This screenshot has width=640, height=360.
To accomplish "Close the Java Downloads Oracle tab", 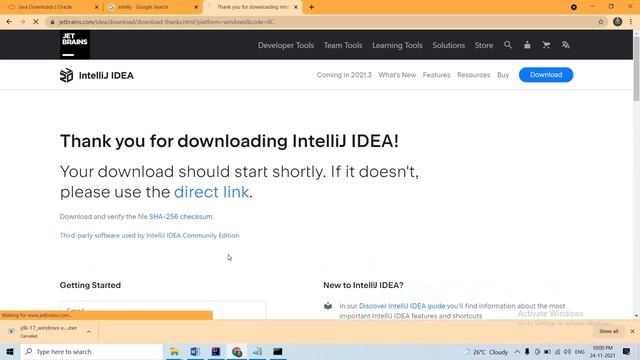I will (97, 7).
